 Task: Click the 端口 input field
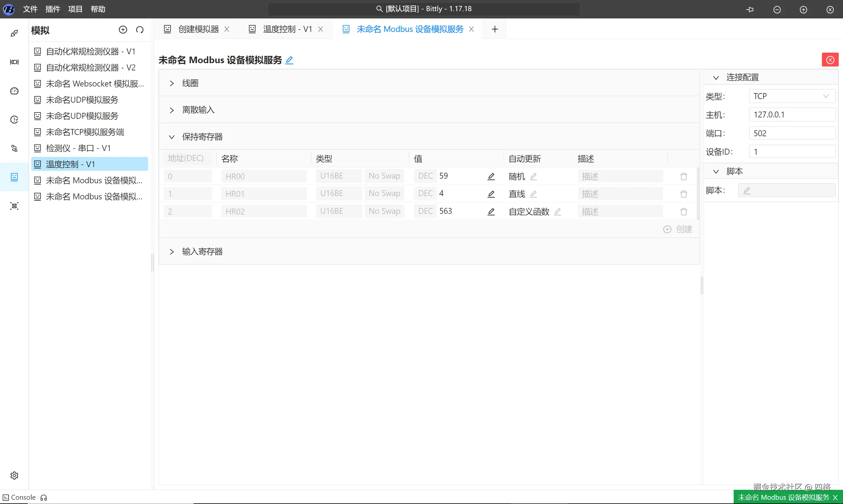[792, 133]
